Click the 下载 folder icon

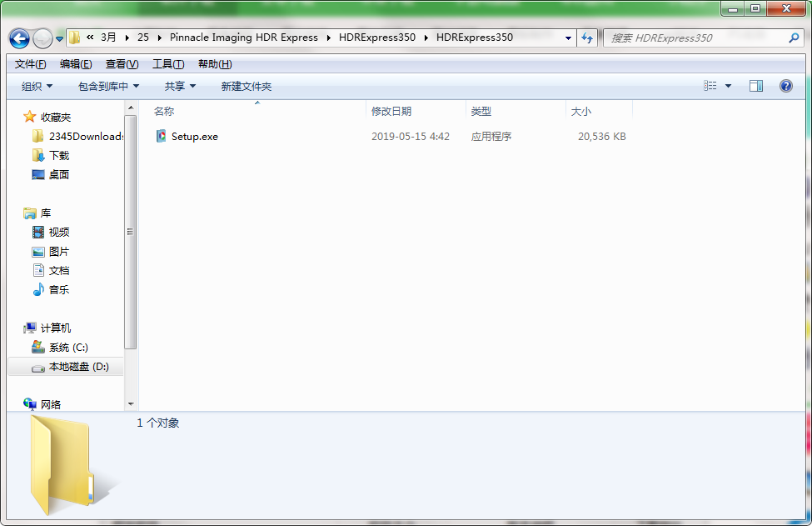pyautogui.click(x=37, y=156)
